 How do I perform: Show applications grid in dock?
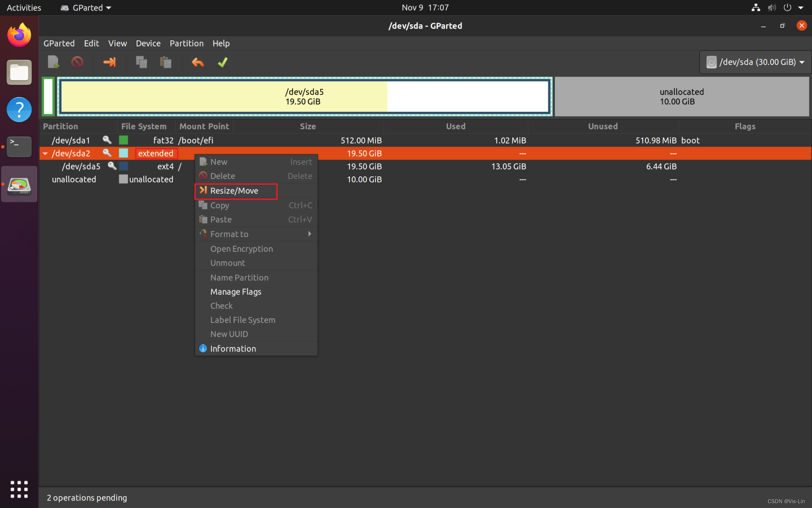[19, 489]
